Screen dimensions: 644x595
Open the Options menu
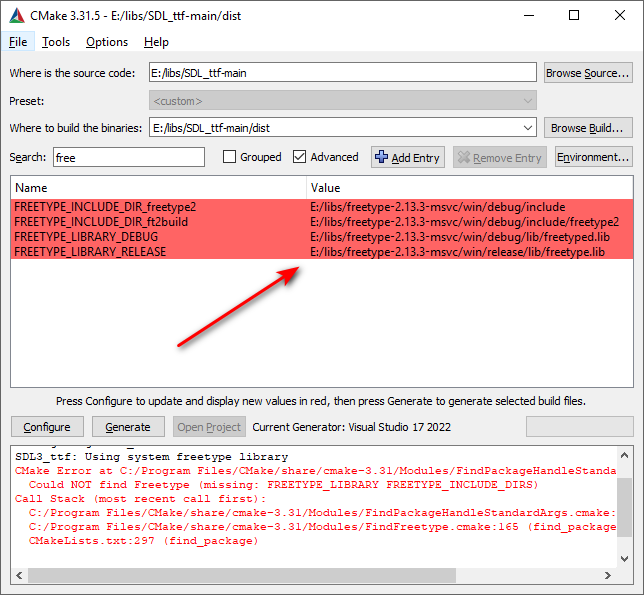click(x=107, y=42)
